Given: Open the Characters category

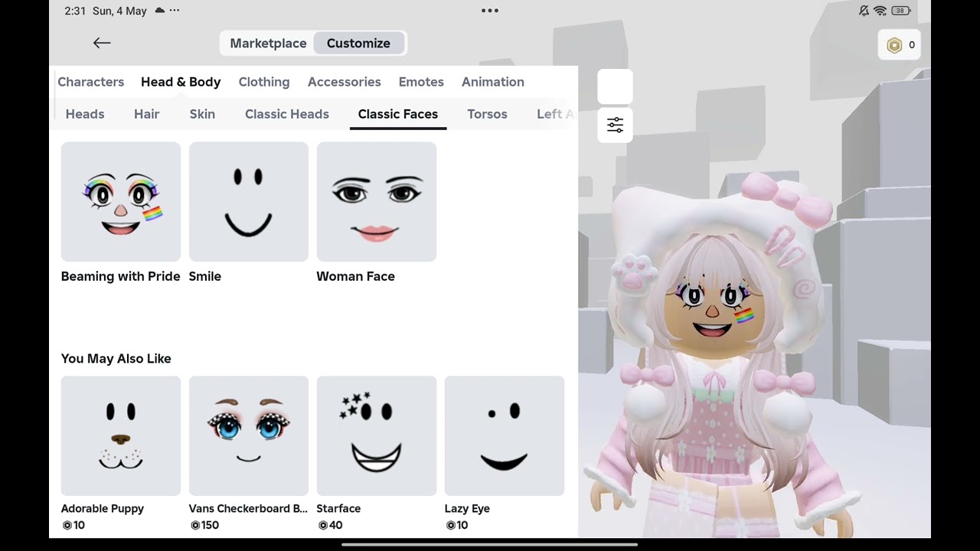Looking at the screenshot, I should pyautogui.click(x=90, y=82).
